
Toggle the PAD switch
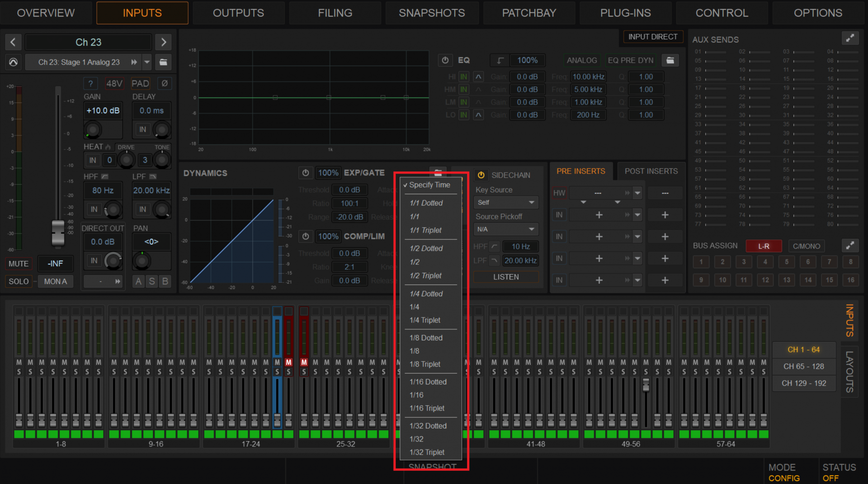coord(140,83)
